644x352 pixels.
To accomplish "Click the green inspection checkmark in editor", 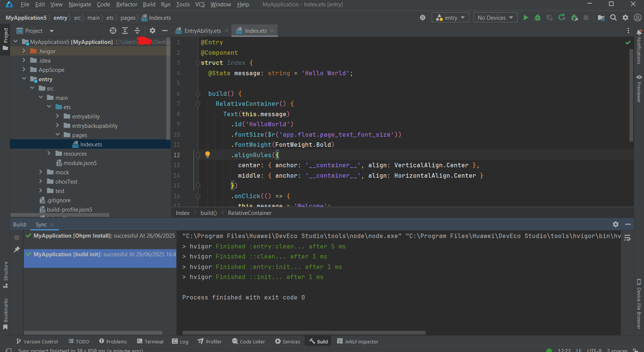I will click(x=628, y=42).
